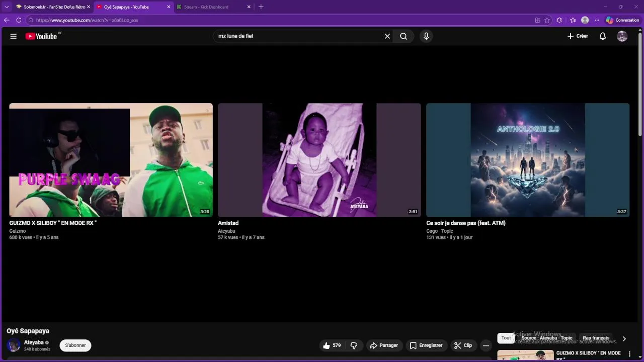Like the video with thumbs up
This screenshot has height=362, width=644.
332,345
